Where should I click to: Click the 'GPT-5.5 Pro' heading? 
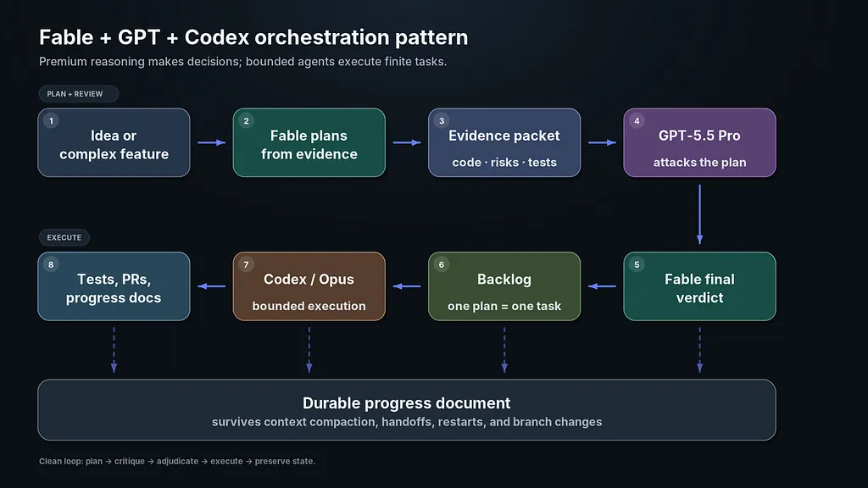(x=699, y=136)
